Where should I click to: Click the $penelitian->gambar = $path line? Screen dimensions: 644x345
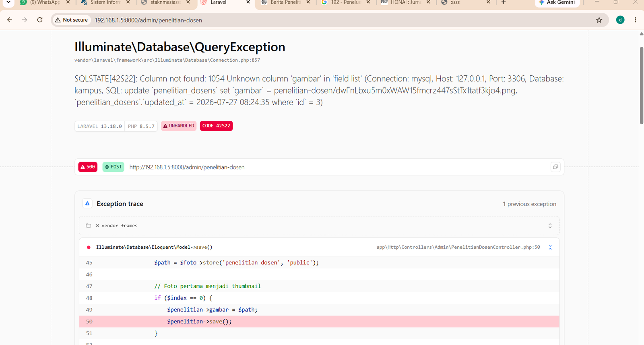point(319,310)
